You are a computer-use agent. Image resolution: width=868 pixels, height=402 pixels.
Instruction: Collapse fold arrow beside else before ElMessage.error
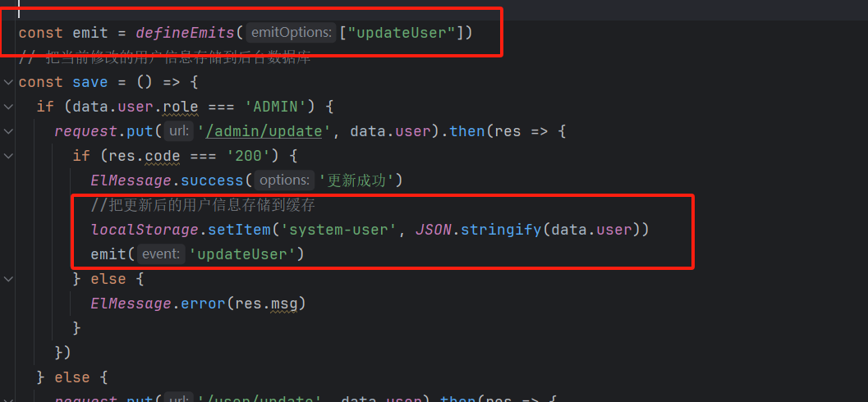(x=7, y=279)
